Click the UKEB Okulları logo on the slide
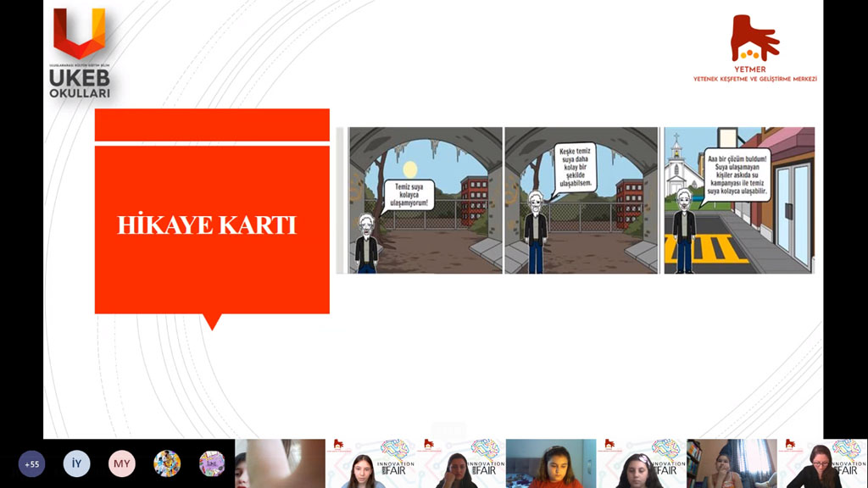This screenshot has width=868, height=488. 80,53
